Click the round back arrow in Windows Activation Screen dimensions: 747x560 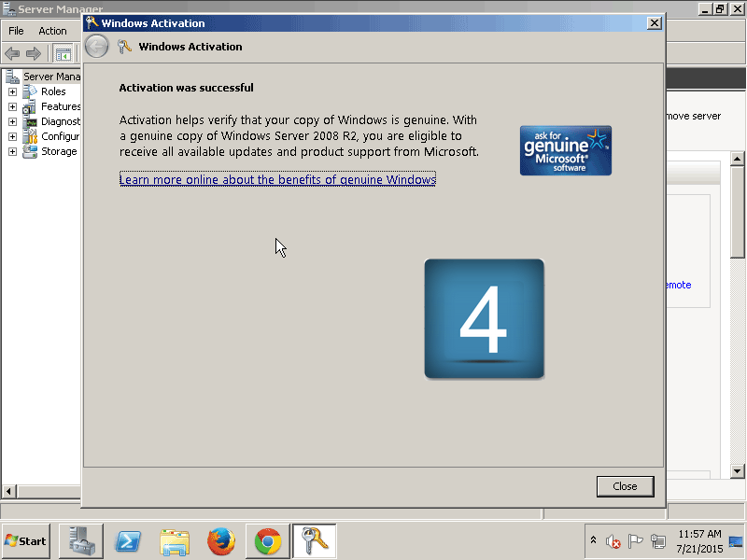point(97,47)
